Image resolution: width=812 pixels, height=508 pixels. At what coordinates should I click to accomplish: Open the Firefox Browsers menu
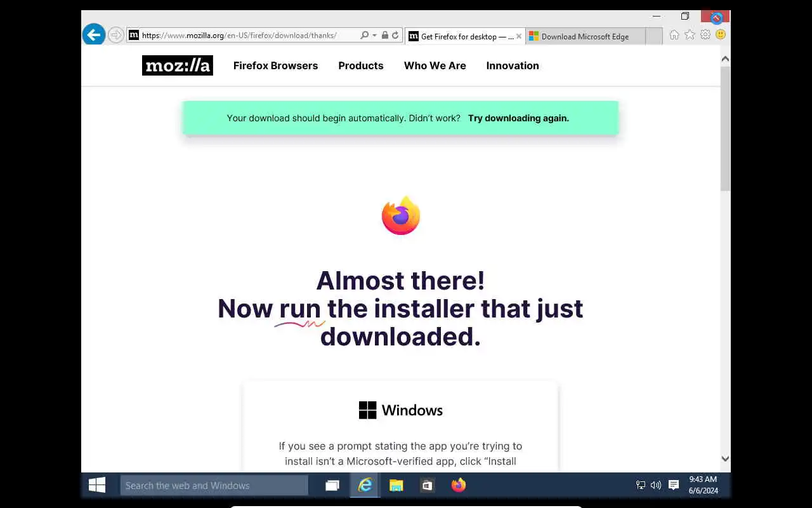(275, 65)
